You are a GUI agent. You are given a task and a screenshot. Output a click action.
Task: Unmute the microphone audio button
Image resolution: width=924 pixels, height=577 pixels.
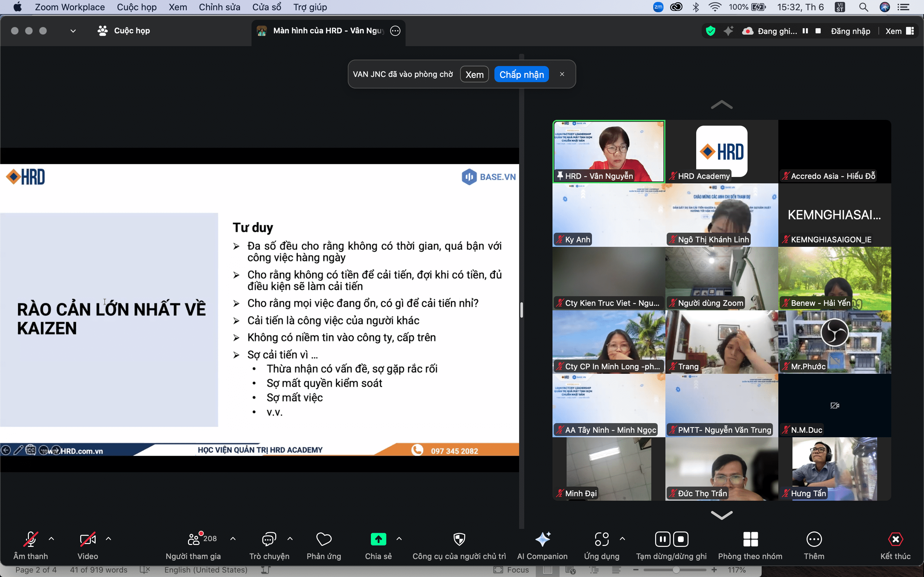30,539
